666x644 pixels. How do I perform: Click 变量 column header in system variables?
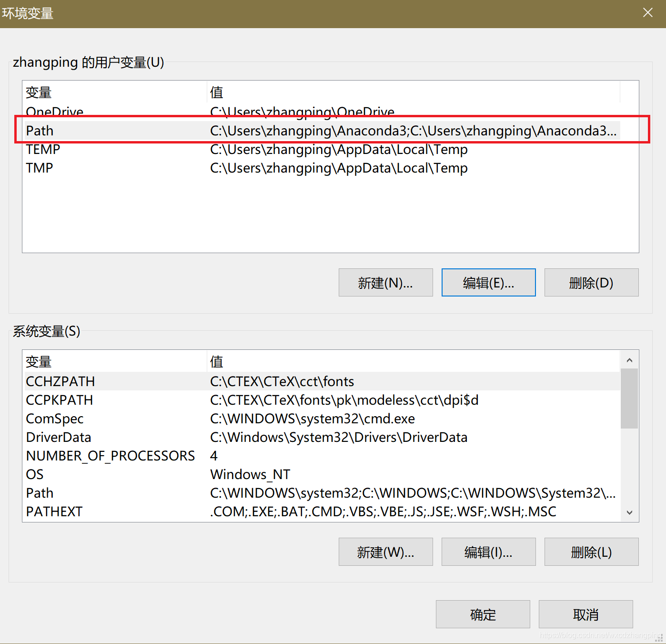coord(115,361)
